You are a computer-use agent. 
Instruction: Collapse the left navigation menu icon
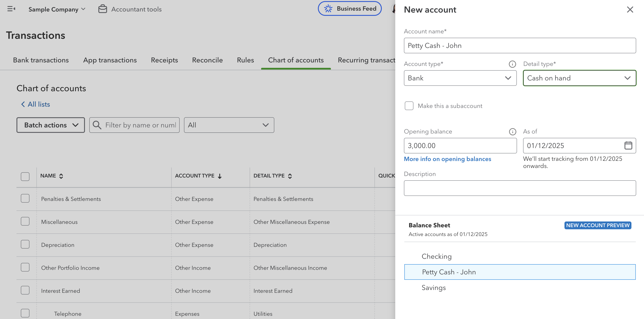click(11, 9)
